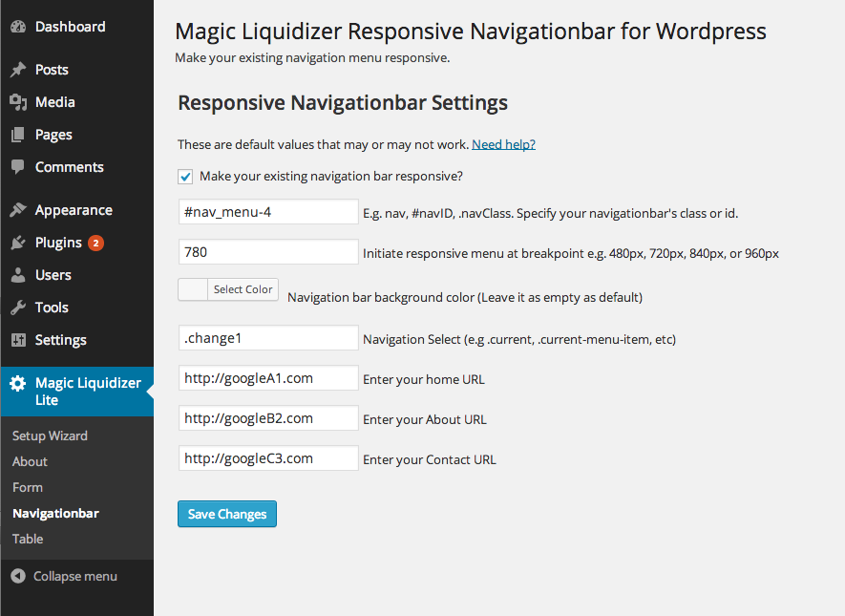Click the Pages icon in sidebar
This screenshot has width=845, height=616.
tap(18, 135)
